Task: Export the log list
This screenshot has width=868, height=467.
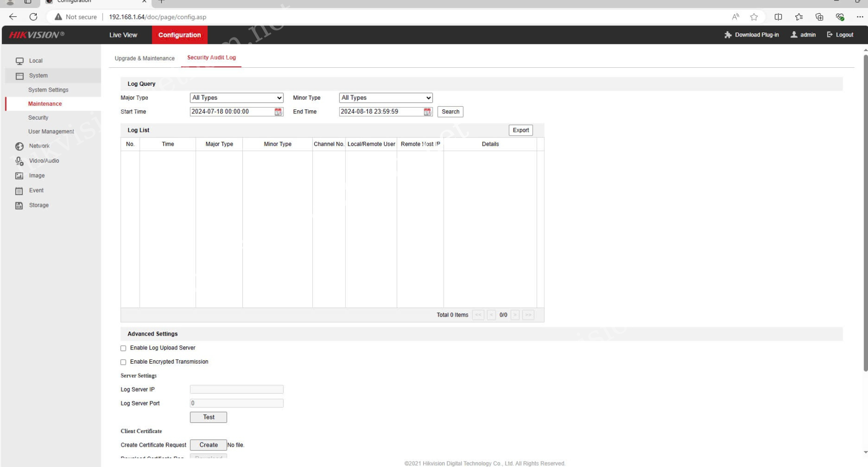Action: point(520,131)
